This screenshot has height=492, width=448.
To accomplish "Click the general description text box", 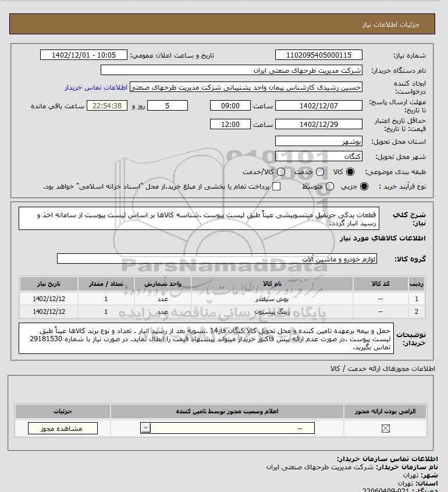I will tap(199, 218).
